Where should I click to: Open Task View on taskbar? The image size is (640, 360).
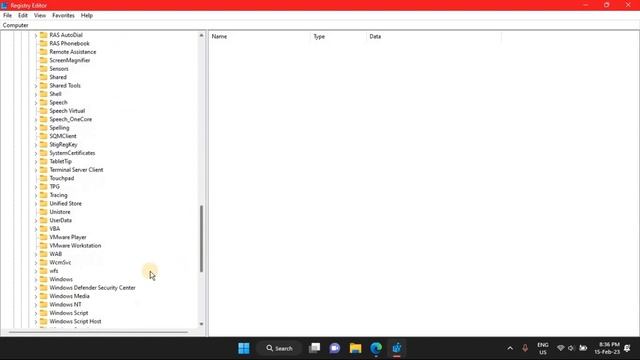(x=314, y=348)
